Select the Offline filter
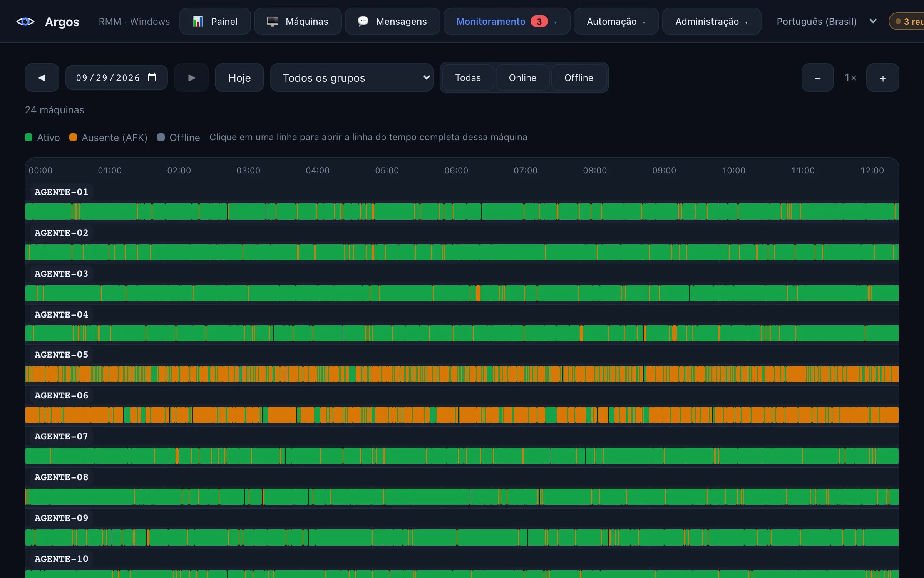Screen dimensions: 924x578 coord(579,77)
